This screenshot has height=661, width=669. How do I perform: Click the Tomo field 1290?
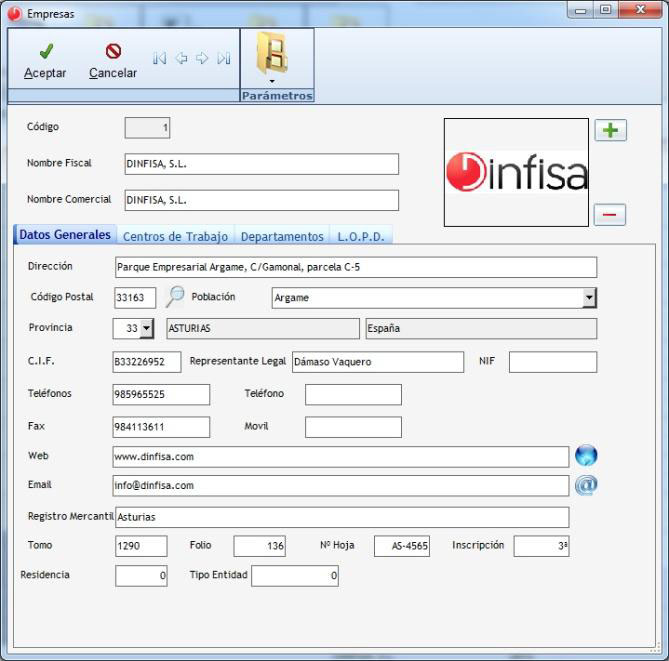[141, 546]
